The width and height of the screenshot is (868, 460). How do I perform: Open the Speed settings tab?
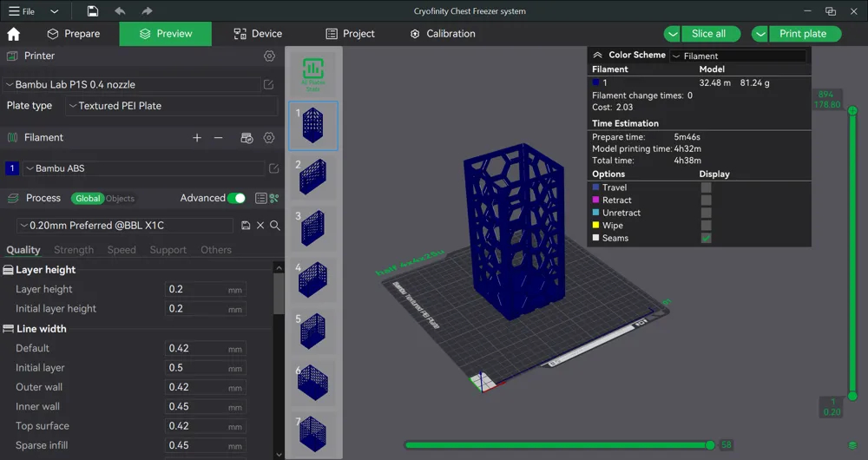(122, 250)
